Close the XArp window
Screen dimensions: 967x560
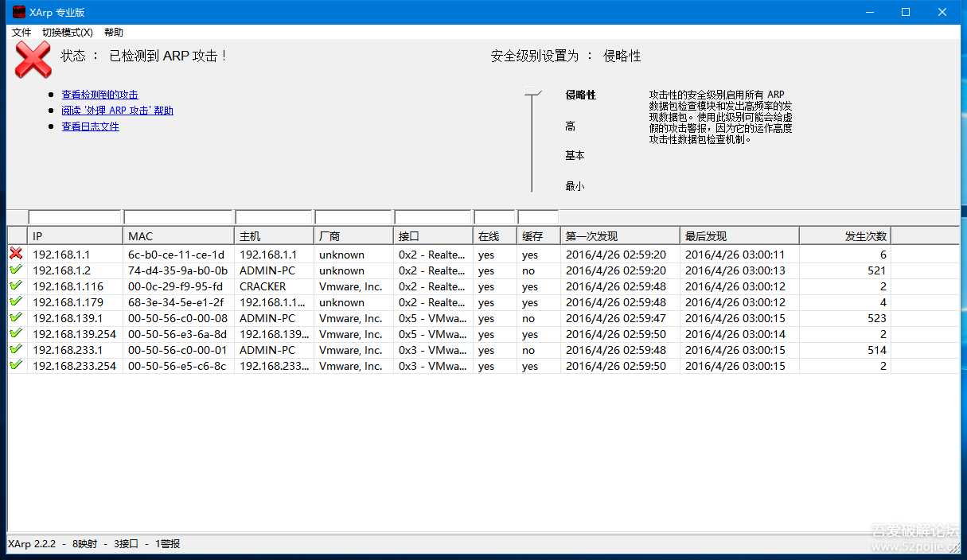942,12
